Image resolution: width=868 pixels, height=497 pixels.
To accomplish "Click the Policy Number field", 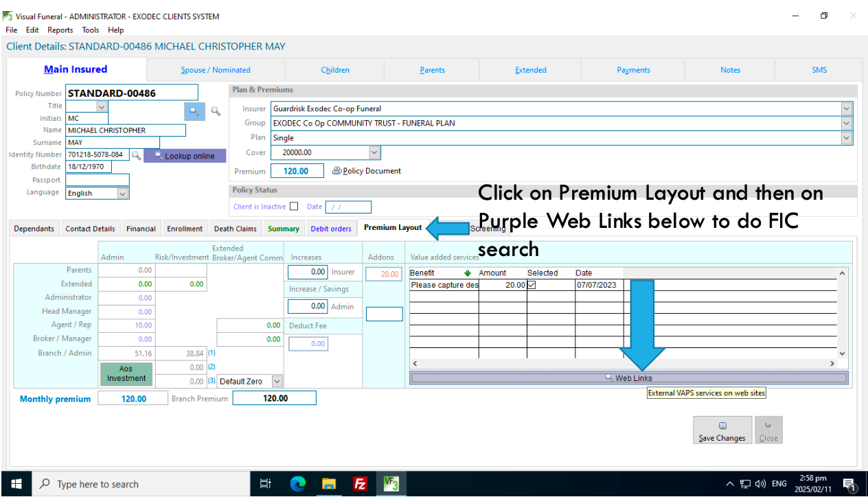I will (x=132, y=93).
